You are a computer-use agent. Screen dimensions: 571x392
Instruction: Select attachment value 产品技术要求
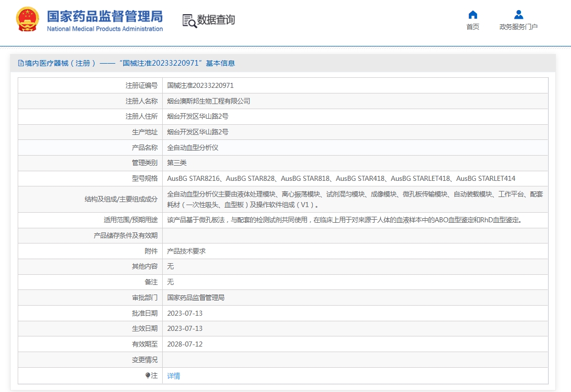click(186, 251)
